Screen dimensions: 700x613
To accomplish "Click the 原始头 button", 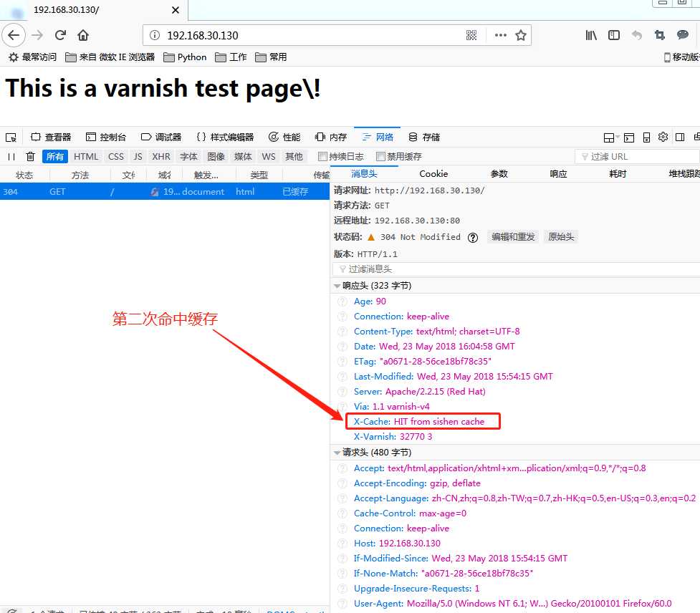I will [561, 237].
